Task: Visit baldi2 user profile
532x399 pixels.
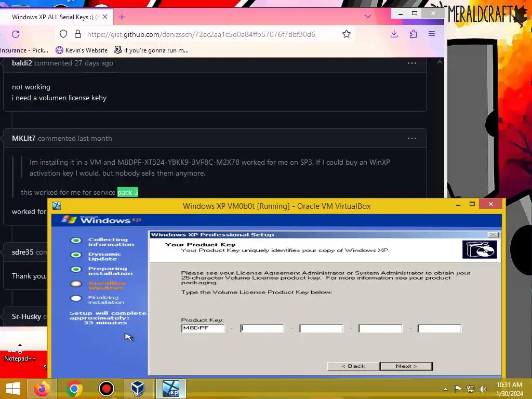Action: (22, 63)
